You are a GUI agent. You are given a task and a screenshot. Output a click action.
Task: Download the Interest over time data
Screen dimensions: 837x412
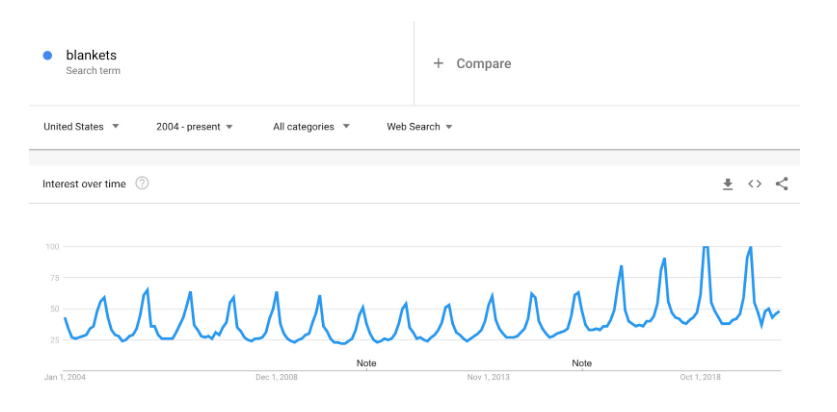[728, 184]
